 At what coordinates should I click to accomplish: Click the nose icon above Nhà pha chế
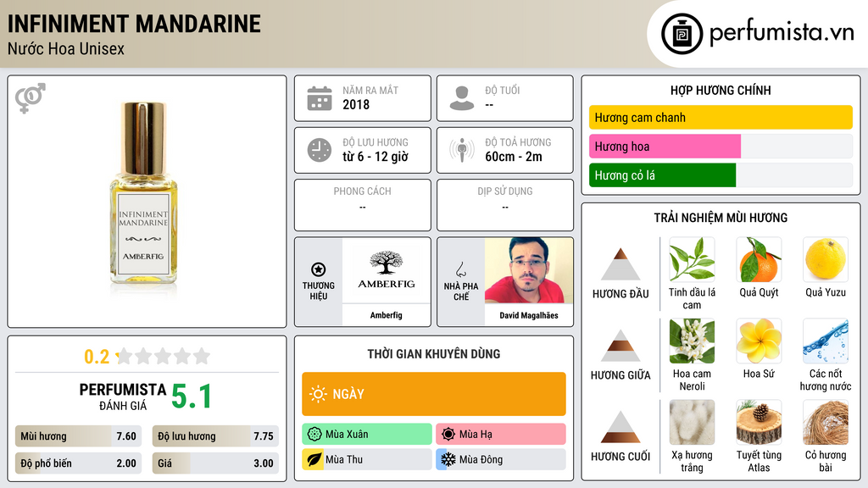(x=460, y=269)
